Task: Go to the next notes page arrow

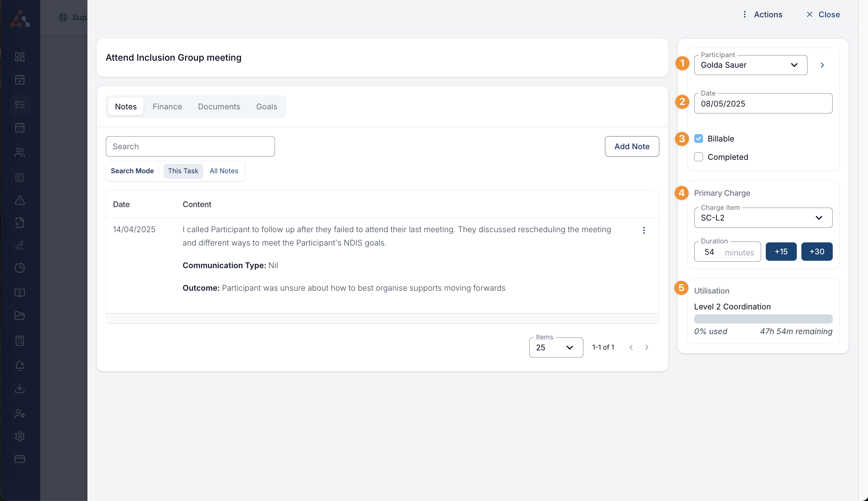Action: [x=647, y=348]
